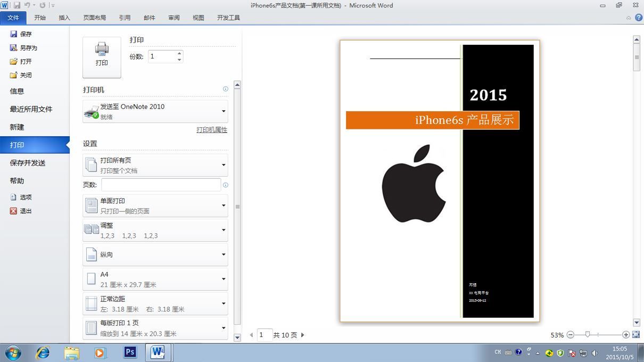This screenshot has height=362, width=644.
Task: Click the document cover page preview
Action: pos(440,181)
